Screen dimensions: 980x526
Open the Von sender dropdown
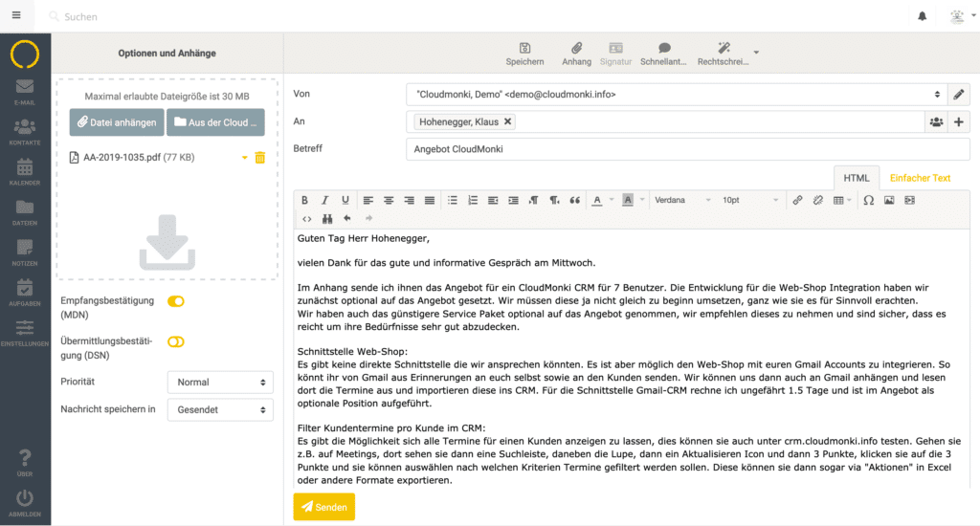(x=677, y=95)
